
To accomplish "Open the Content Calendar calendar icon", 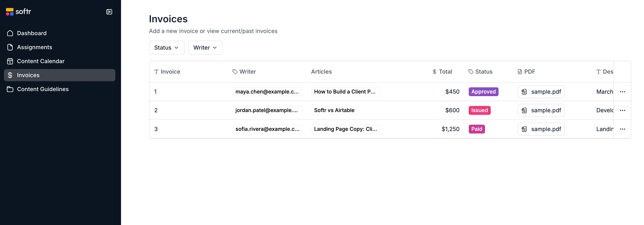I will coord(10,61).
